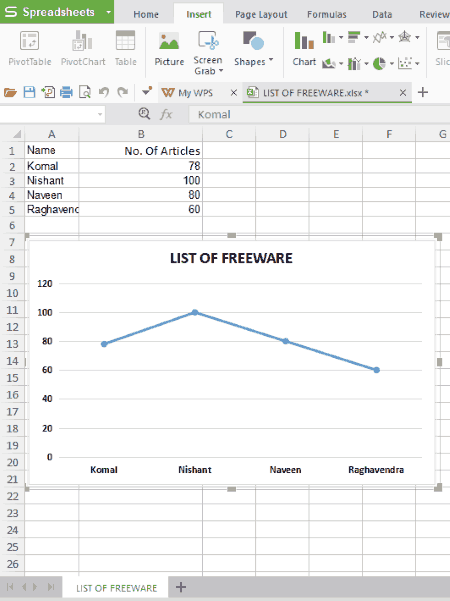Screen dimensions: 450x601
Task: Click the large Chart button
Action: coord(304,48)
